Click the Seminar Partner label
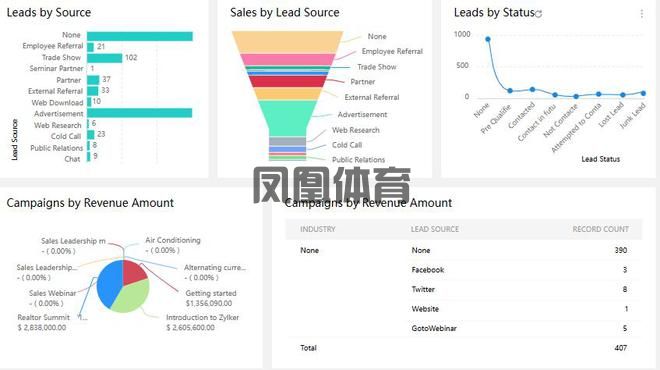The width and height of the screenshot is (660, 370). (56, 68)
